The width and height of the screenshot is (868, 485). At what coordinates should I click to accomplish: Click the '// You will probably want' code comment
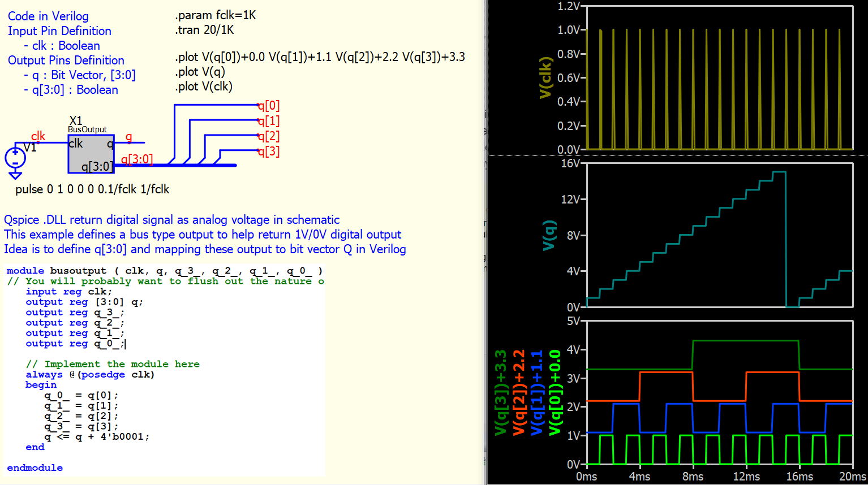[x=166, y=281]
